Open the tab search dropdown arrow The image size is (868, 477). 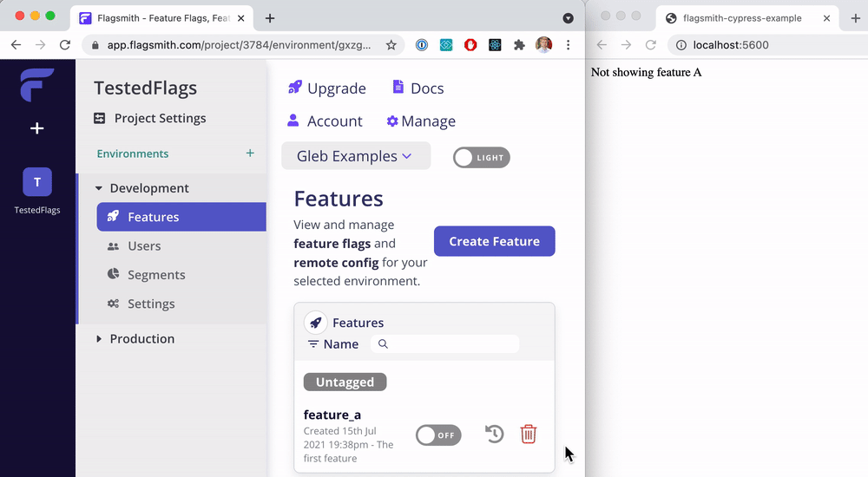tap(568, 18)
